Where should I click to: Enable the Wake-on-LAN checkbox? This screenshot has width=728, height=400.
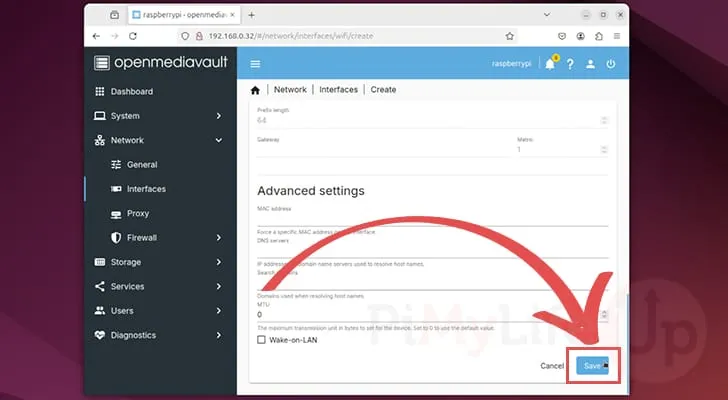point(261,340)
